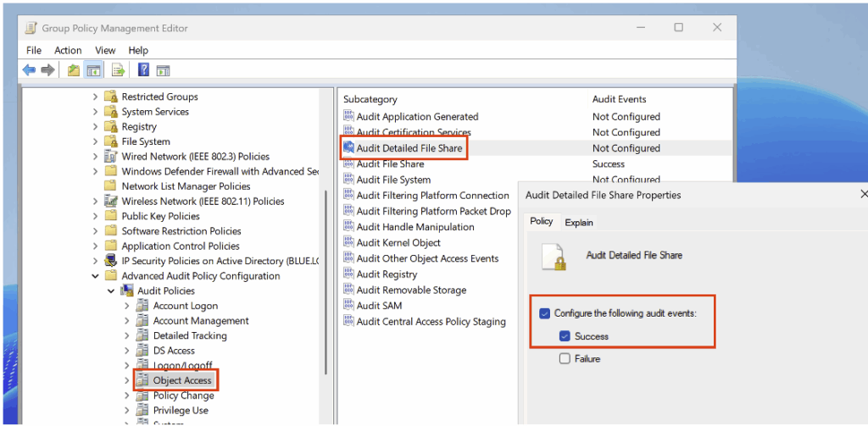Select Object Access in the tree
868x426 pixels.
[x=182, y=381]
